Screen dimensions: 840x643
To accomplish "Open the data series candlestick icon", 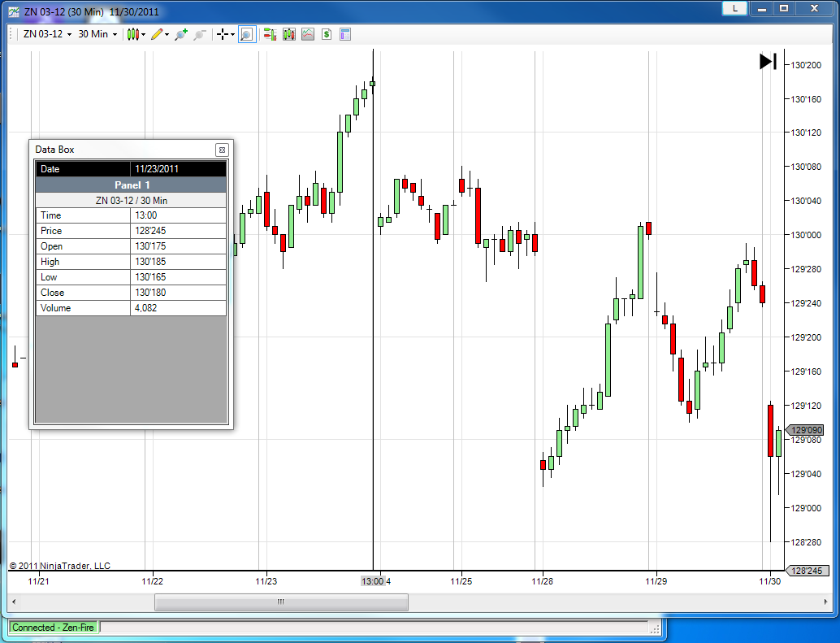I will pos(289,34).
